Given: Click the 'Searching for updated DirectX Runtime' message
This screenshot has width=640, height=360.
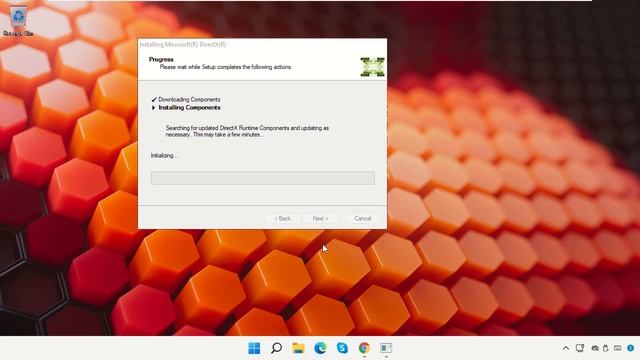Looking at the screenshot, I should pyautogui.click(x=247, y=131).
